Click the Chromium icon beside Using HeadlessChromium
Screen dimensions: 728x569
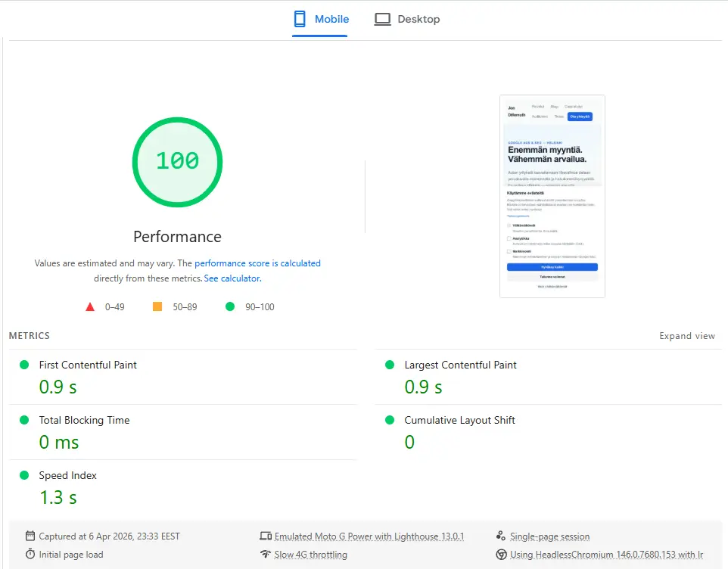click(501, 555)
